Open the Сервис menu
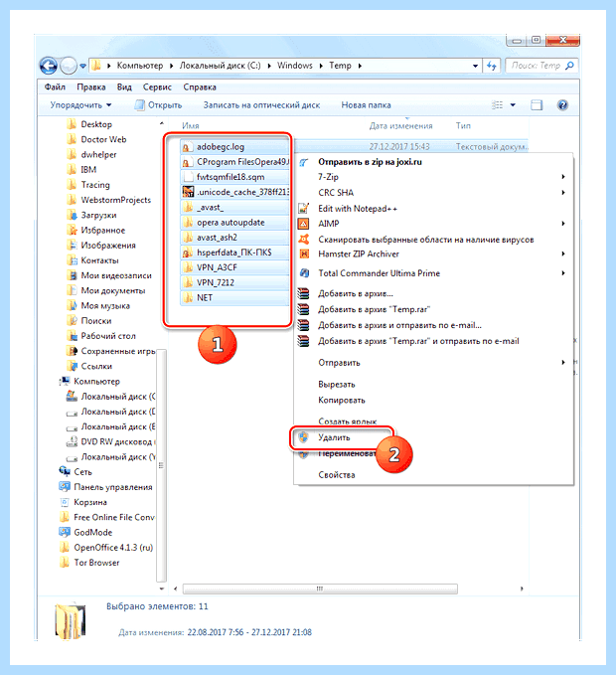 [157, 86]
